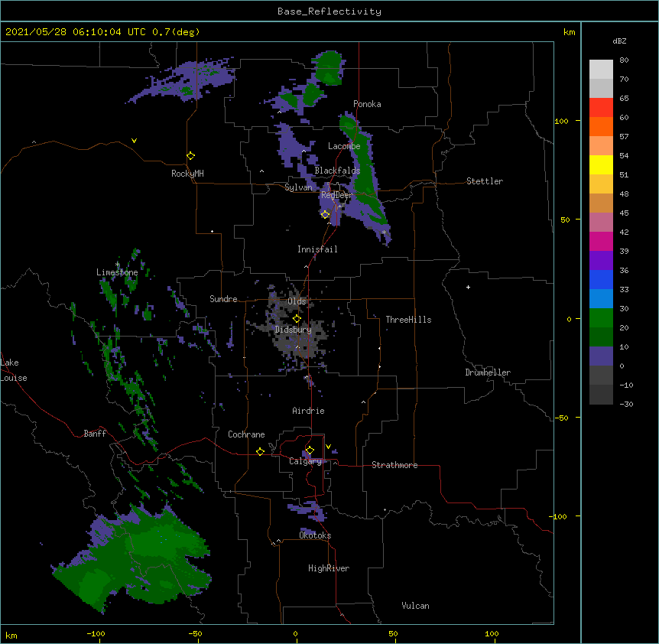The image size is (659, 644).
Task: Click the Airdrie city label
Action: [309, 411]
